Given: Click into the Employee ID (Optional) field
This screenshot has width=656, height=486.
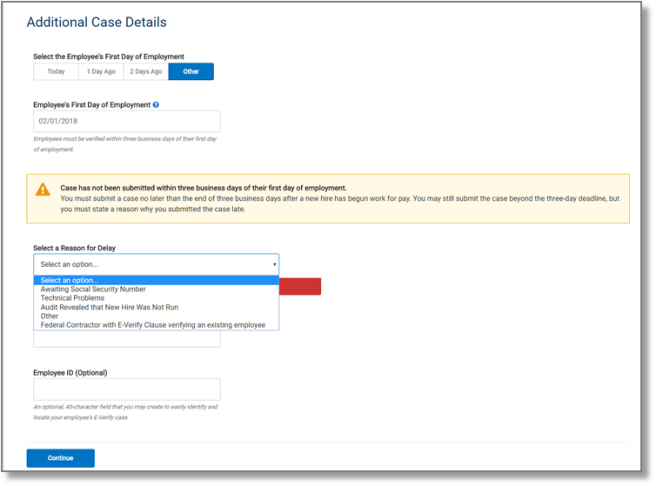Looking at the screenshot, I should (x=127, y=389).
